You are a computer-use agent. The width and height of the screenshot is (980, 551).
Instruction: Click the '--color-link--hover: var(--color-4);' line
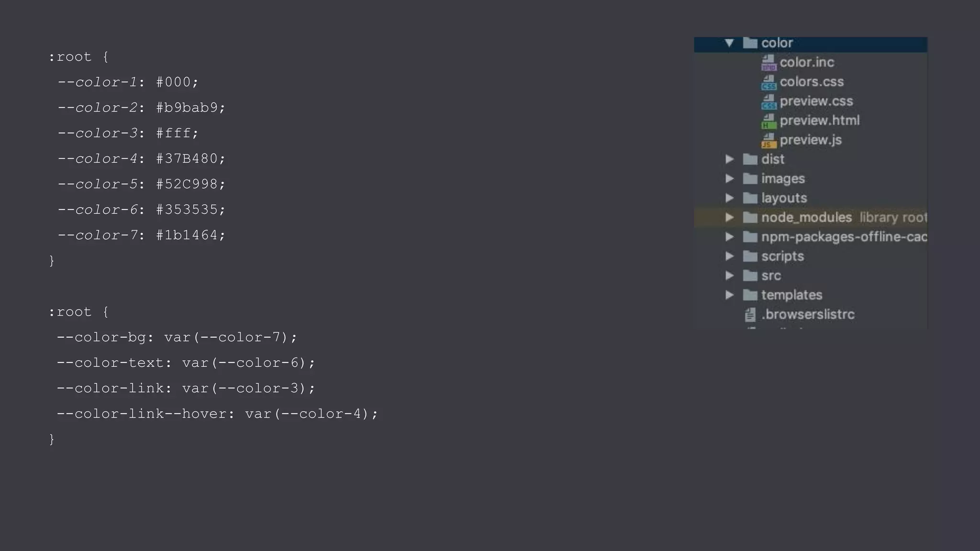coord(218,414)
